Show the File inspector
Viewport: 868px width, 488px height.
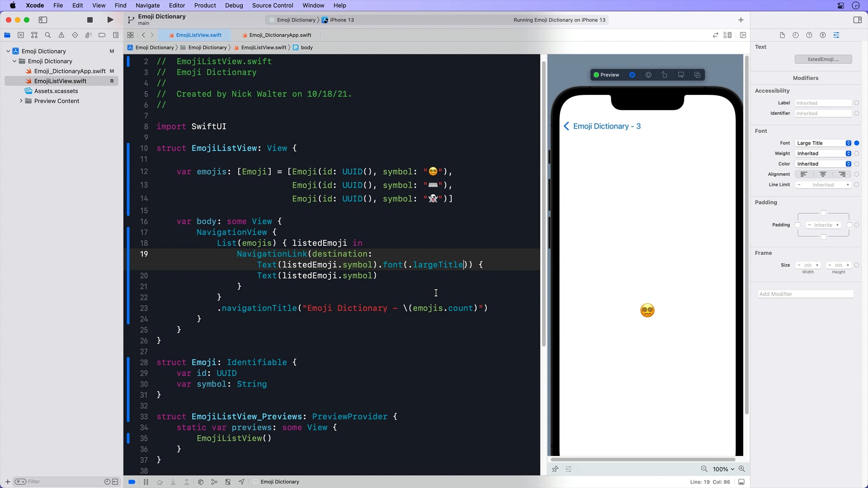782,35
